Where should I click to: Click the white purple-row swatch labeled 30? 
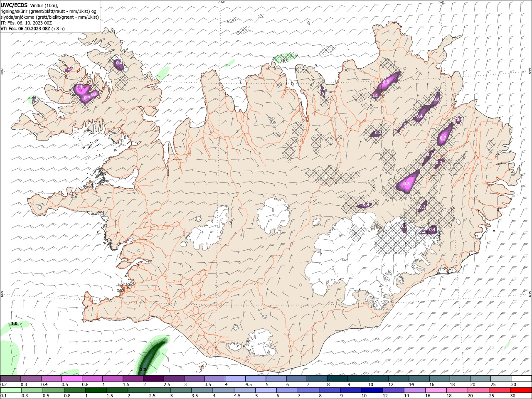click(522, 379)
